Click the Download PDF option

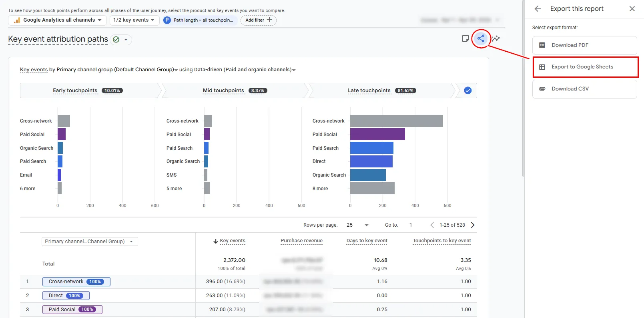tap(584, 45)
